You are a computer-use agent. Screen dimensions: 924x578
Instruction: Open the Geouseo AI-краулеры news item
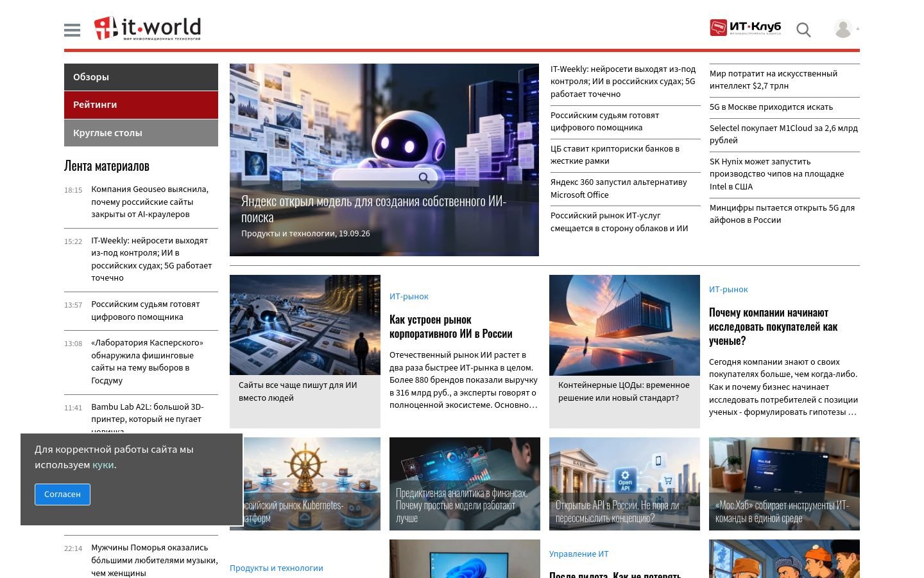pos(150,202)
